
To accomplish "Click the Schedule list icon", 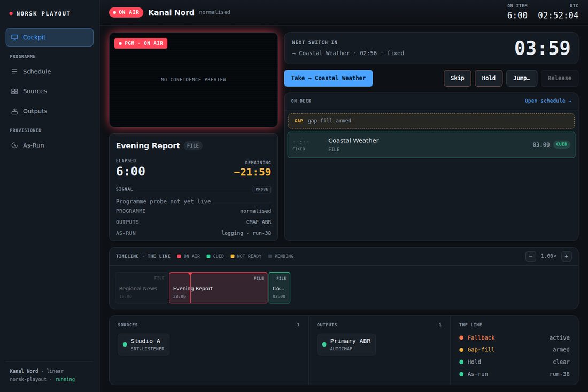I will [14, 71].
